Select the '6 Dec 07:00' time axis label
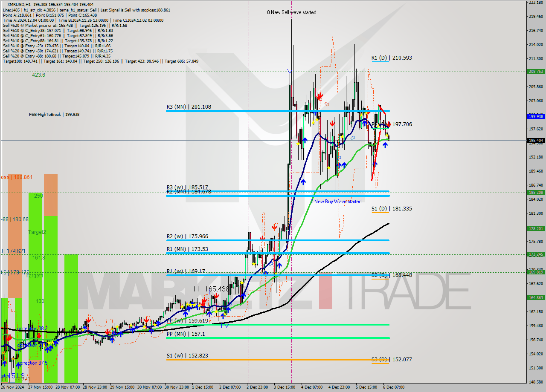 click(x=394, y=387)
